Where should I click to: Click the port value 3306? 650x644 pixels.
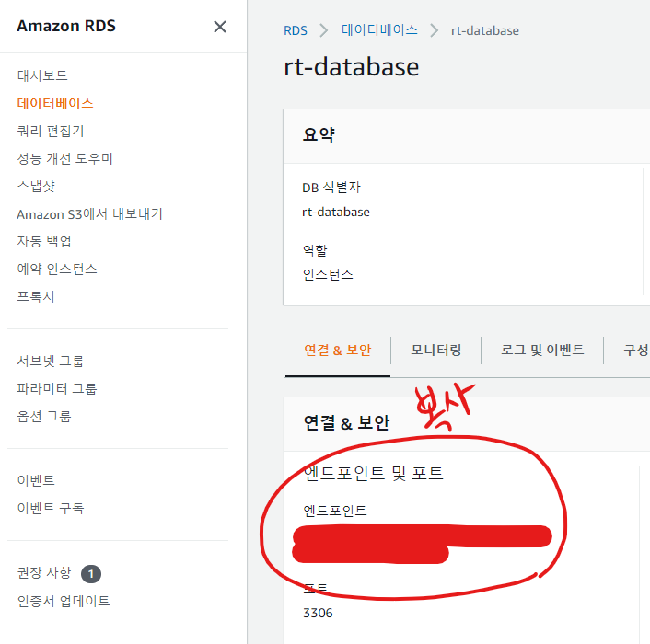click(318, 613)
